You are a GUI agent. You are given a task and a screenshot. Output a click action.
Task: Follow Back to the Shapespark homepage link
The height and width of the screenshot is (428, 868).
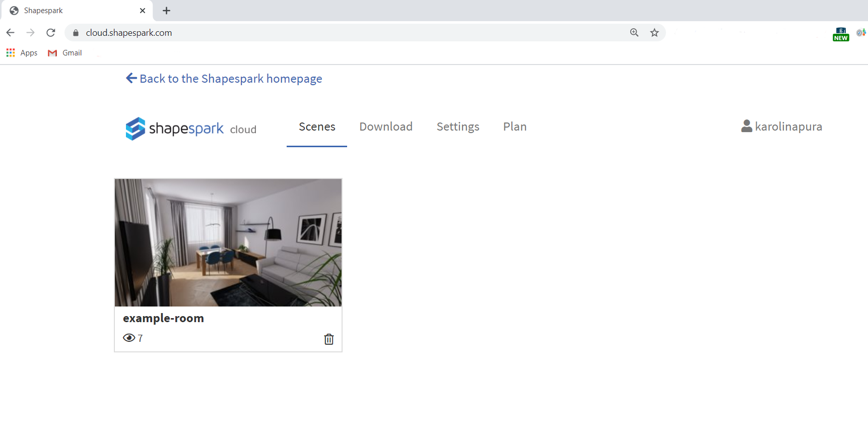(224, 79)
